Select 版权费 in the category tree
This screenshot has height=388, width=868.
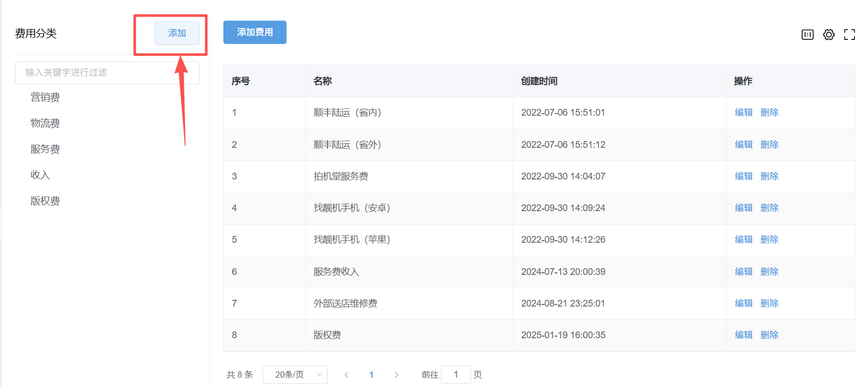point(45,201)
